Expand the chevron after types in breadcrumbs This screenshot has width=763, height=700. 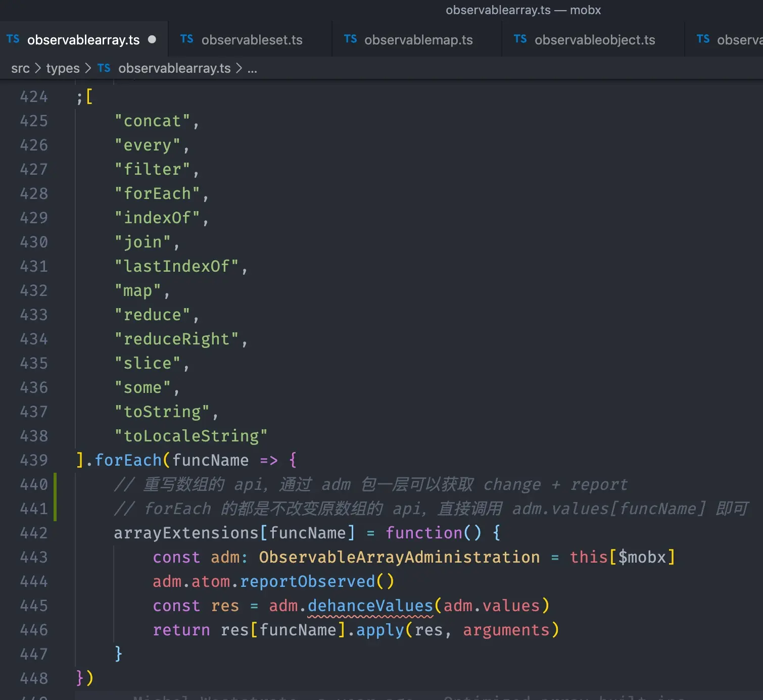coord(89,68)
